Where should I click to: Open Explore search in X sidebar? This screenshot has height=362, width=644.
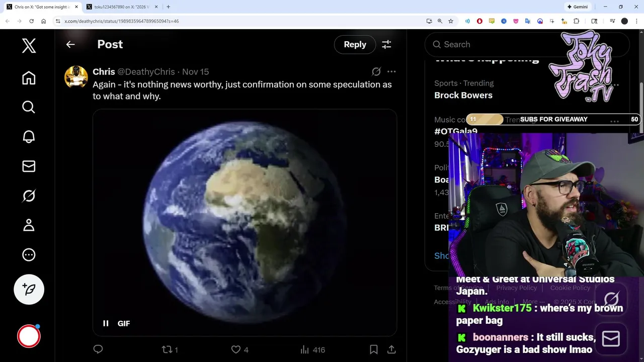(29, 107)
